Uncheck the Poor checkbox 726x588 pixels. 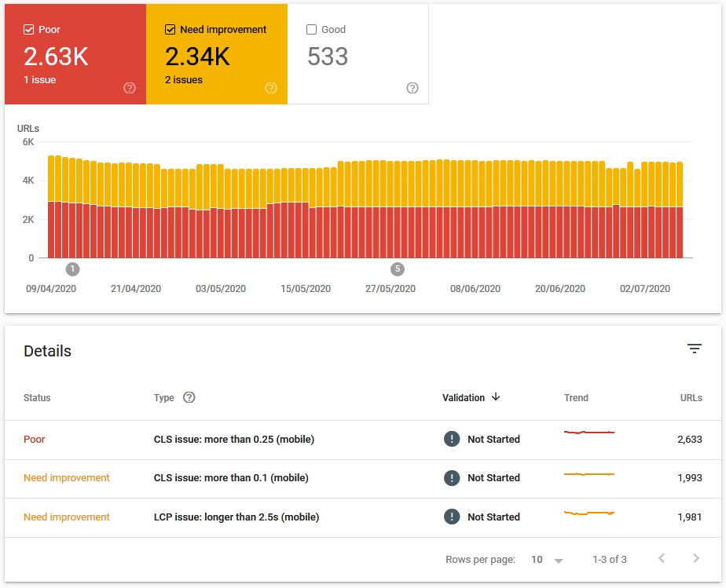click(x=29, y=30)
